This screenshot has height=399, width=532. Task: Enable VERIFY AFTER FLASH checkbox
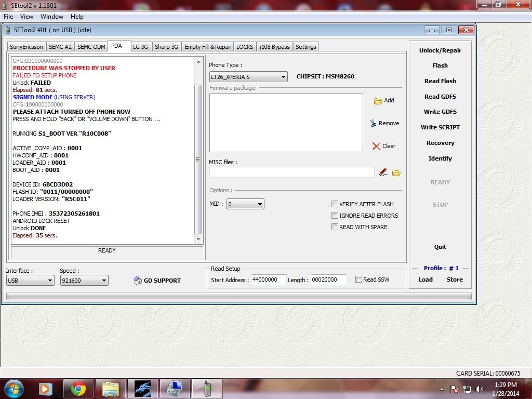pos(335,204)
